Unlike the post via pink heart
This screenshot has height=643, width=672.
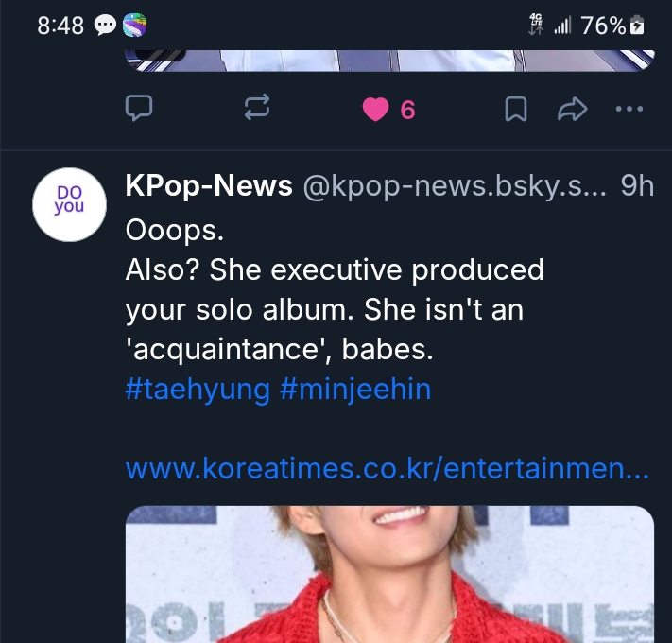click(375, 110)
